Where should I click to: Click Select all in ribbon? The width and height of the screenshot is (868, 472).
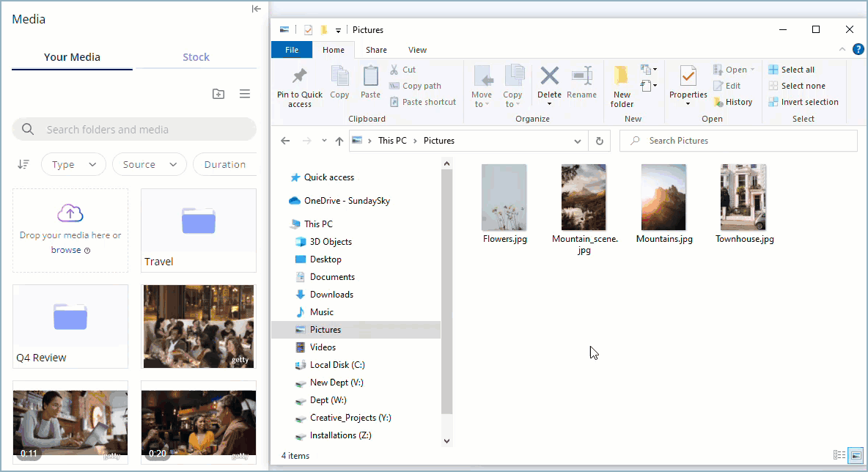tap(791, 70)
